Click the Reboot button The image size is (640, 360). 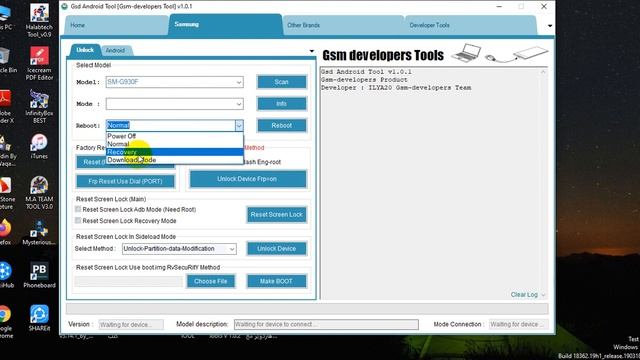pos(282,126)
